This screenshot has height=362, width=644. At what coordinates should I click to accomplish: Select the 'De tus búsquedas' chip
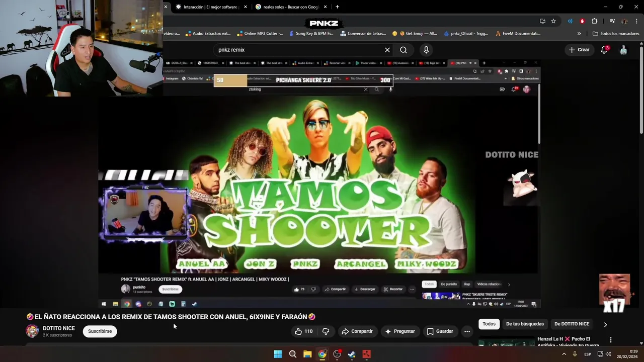pyautogui.click(x=525, y=324)
